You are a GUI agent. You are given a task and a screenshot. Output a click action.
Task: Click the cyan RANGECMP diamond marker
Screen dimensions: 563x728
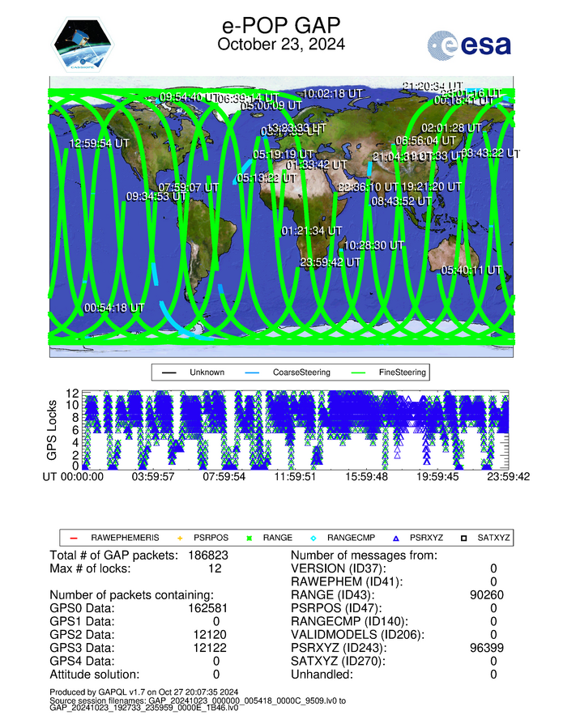pyautogui.click(x=314, y=538)
